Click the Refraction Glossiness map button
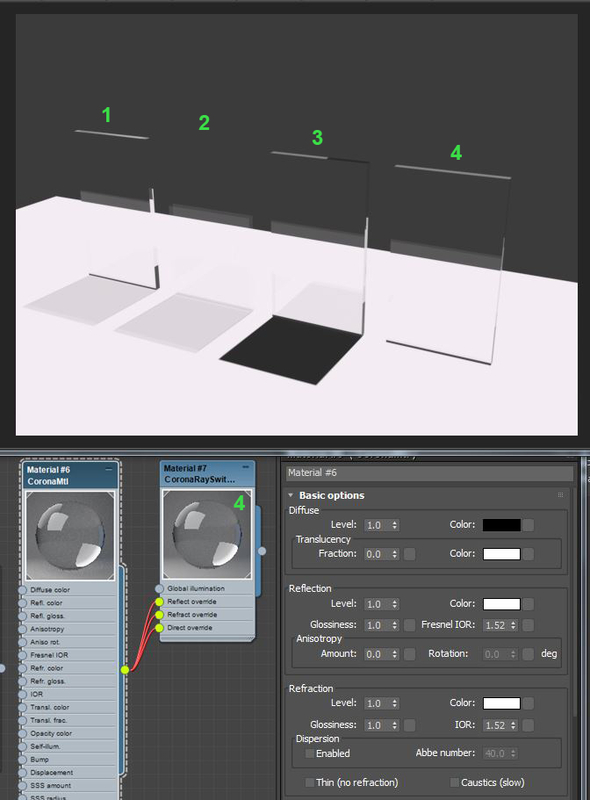The height and width of the screenshot is (800, 590). [x=409, y=725]
